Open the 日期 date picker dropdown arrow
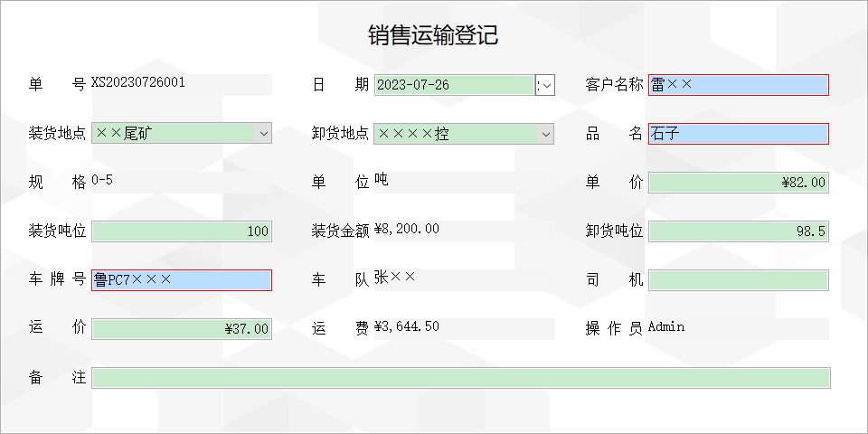Viewport: 868px width, 434px height. [545, 85]
